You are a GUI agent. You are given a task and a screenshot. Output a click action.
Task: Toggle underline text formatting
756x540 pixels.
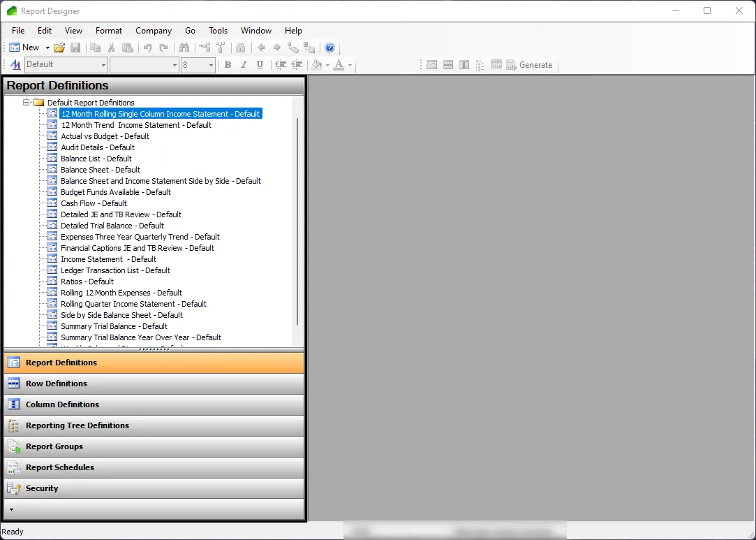click(259, 64)
